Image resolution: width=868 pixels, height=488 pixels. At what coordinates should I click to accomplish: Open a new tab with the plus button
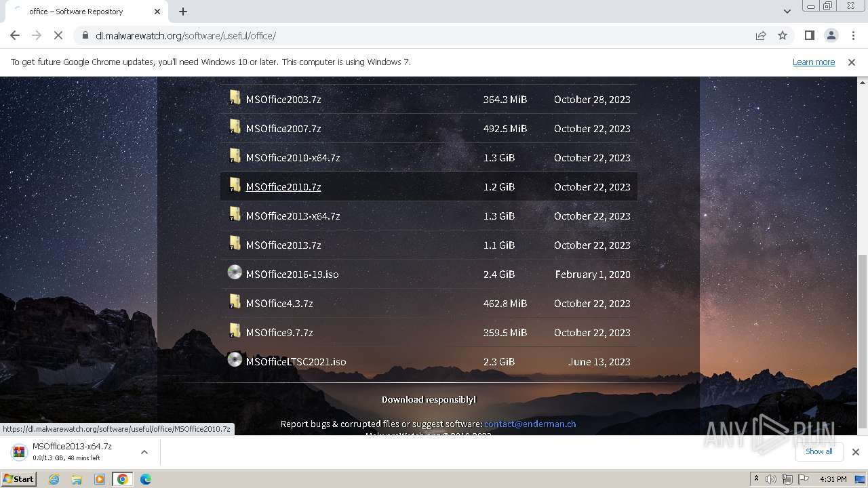pyautogui.click(x=183, y=12)
